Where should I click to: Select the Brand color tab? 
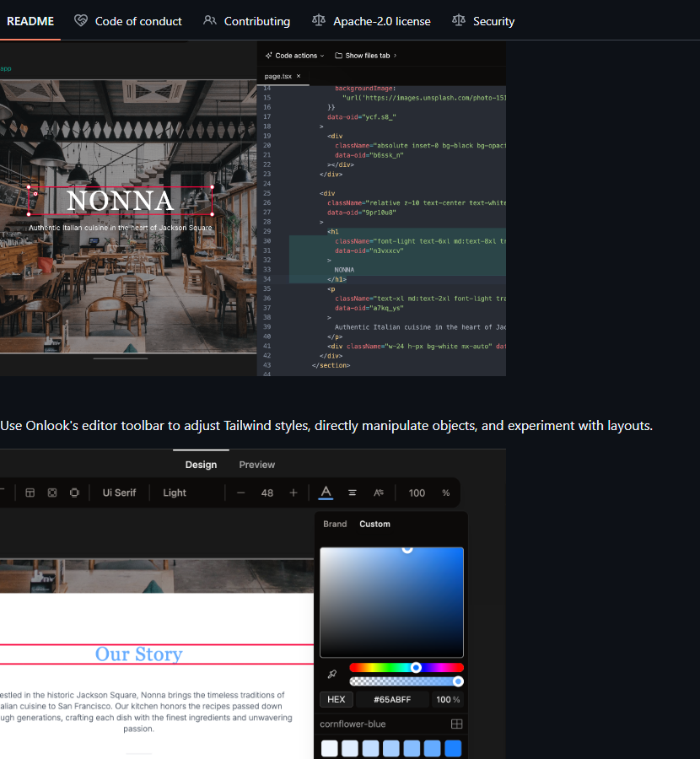click(x=335, y=524)
